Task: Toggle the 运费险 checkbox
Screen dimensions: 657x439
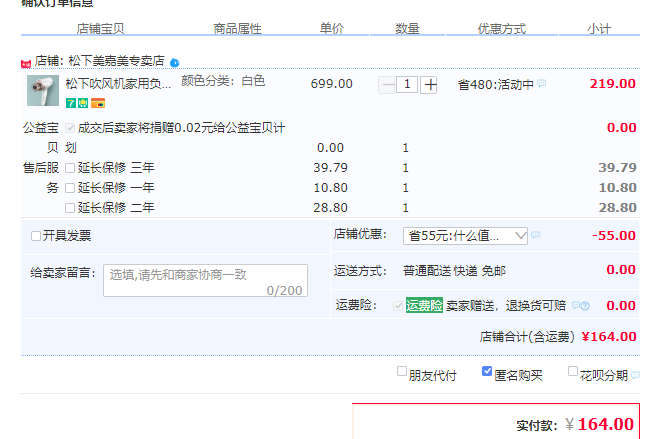Action: point(398,306)
